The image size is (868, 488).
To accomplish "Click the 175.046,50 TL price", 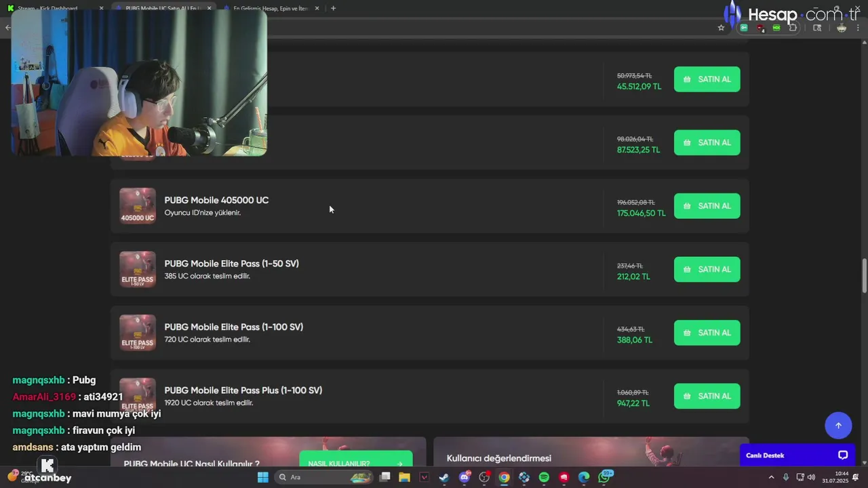I will [x=641, y=213].
